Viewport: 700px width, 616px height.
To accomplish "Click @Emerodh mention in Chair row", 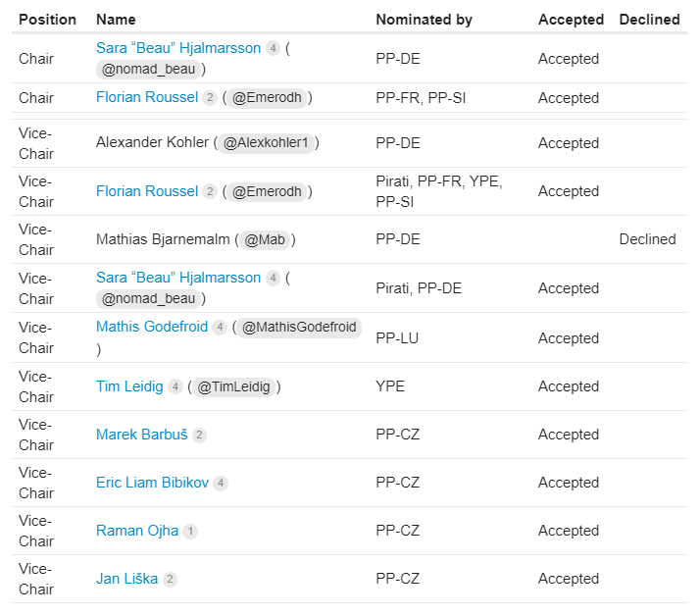I will 267,97.
